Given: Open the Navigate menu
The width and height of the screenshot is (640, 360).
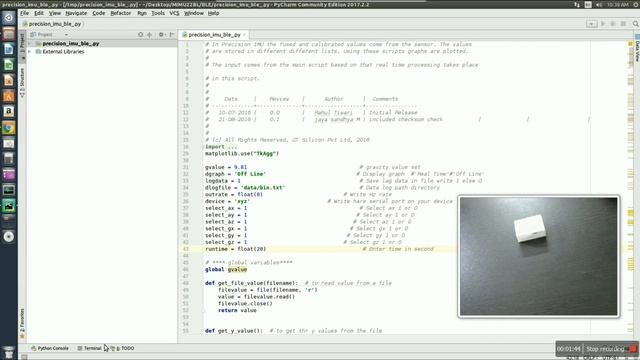Looking at the screenshot, I should [x=76, y=13].
